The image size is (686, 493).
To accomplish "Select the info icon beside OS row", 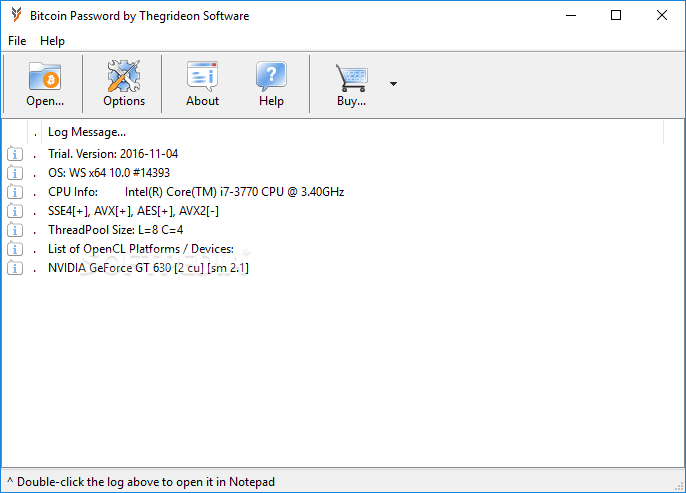I will pos(15,173).
